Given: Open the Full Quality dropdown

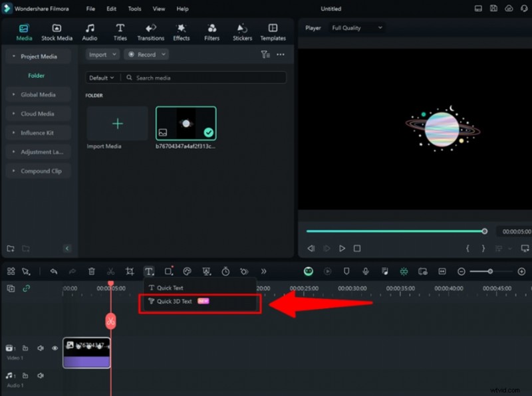Looking at the screenshot, I should [357, 28].
